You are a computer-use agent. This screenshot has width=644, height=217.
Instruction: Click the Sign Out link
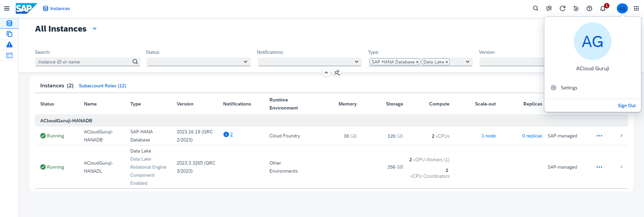pyautogui.click(x=626, y=105)
